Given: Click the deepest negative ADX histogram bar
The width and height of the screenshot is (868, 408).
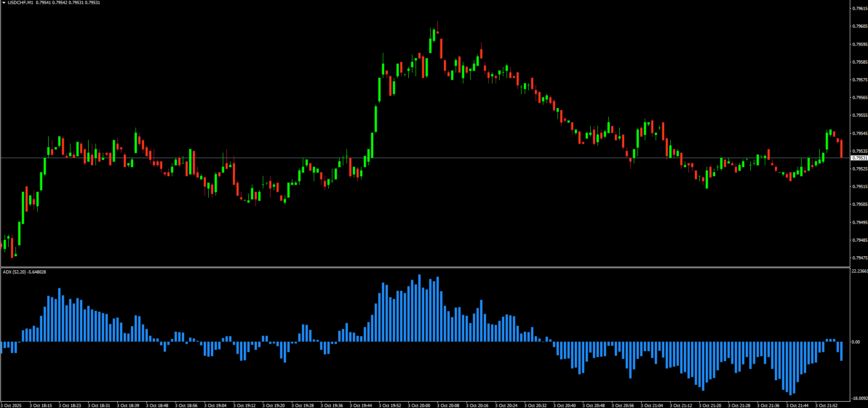Looking at the screenshot, I should [x=791, y=368].
